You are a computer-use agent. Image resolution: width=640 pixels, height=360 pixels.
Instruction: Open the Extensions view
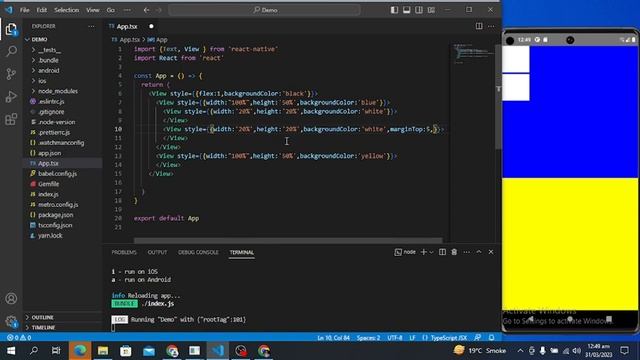tap(11, 119)
